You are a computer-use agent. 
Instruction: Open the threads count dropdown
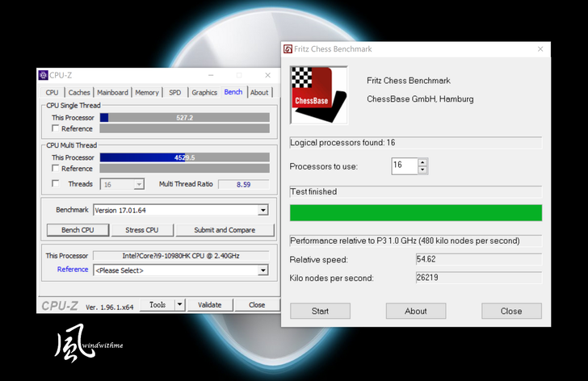[139, 185]
